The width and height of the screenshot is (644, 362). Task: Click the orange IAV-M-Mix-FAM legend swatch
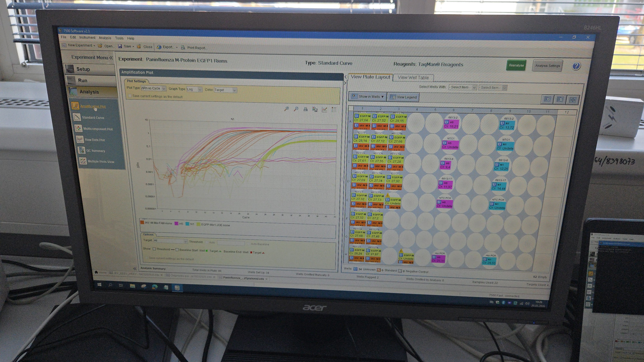point(142,222)
